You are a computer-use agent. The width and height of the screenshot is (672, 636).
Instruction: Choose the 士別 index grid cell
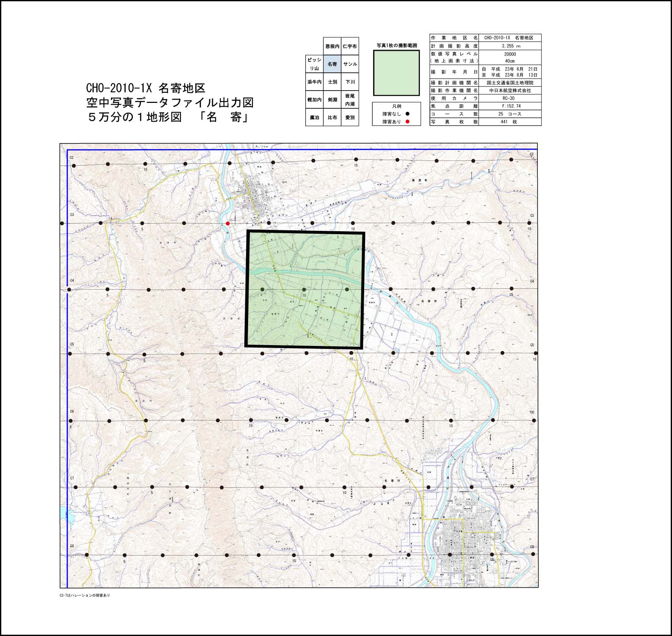point(332,82)
